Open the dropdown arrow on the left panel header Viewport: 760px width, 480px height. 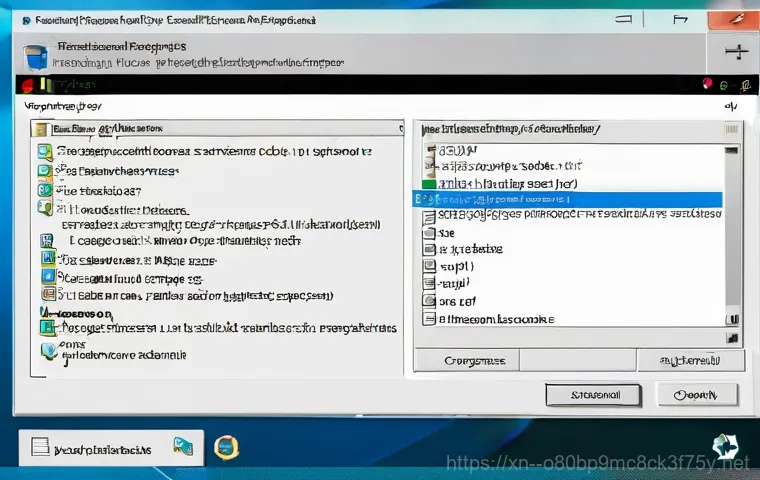[401, 128]
